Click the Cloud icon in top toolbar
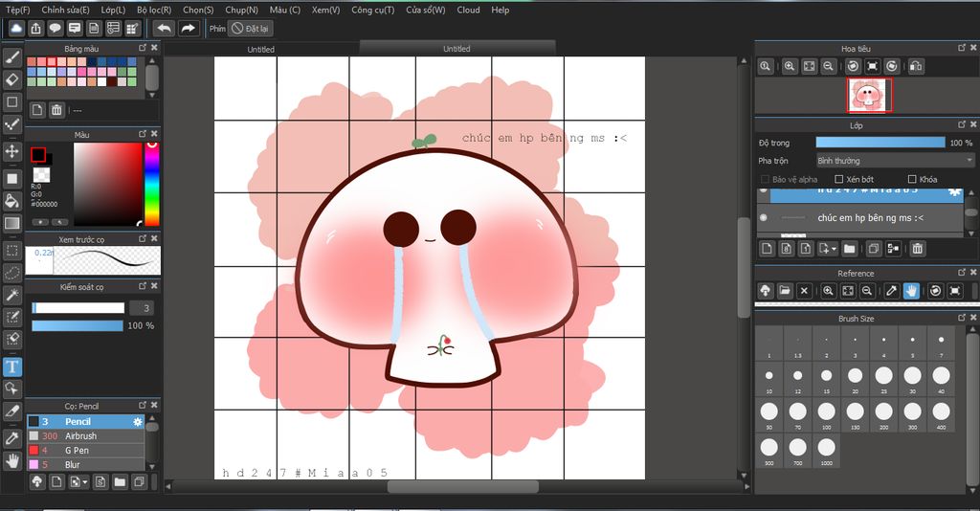980x511 pixels. pos(16,28)
